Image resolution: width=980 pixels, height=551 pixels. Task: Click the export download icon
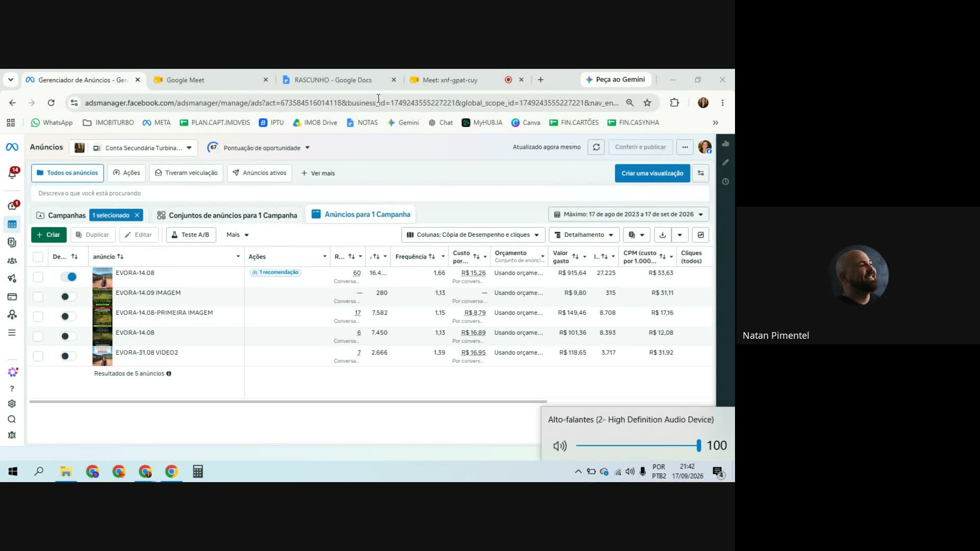coord(663,235)
